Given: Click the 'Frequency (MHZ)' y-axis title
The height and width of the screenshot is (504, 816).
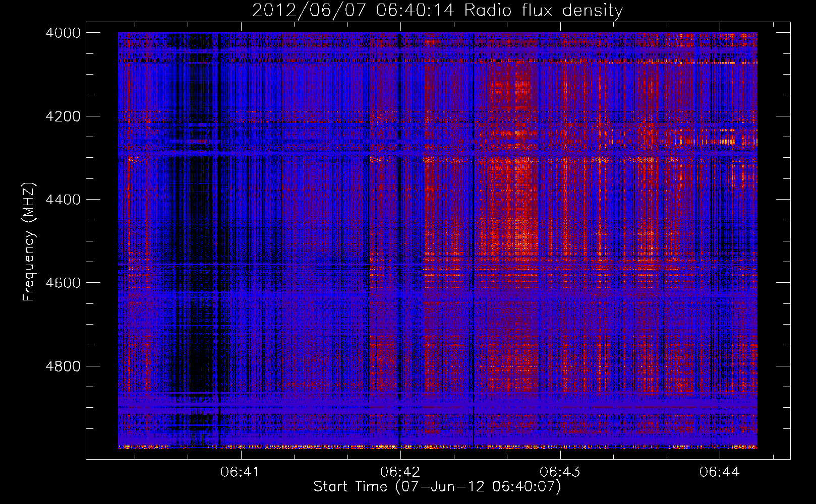Looking at the screenshot, I should coord(29,242).
